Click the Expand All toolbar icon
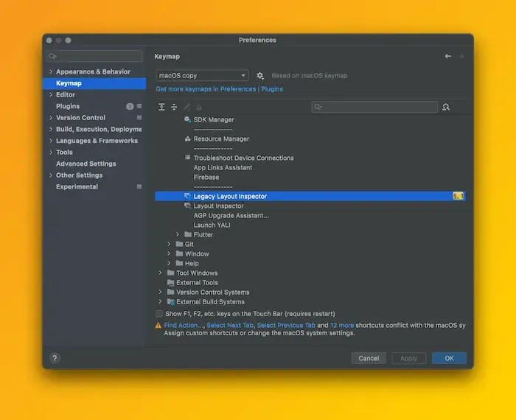Image resolution: width=516 pixels, height=420 pixels. click(162, 108)
